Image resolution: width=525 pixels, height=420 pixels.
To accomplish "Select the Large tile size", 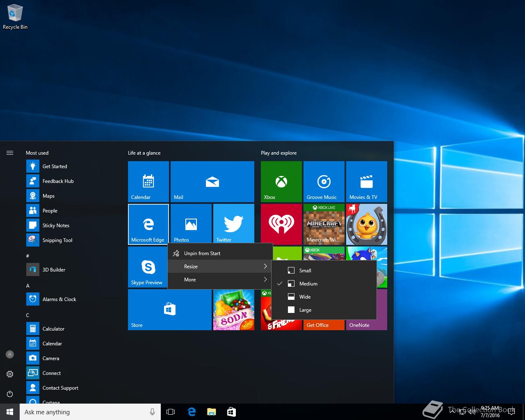I will [x=324, y=310].
